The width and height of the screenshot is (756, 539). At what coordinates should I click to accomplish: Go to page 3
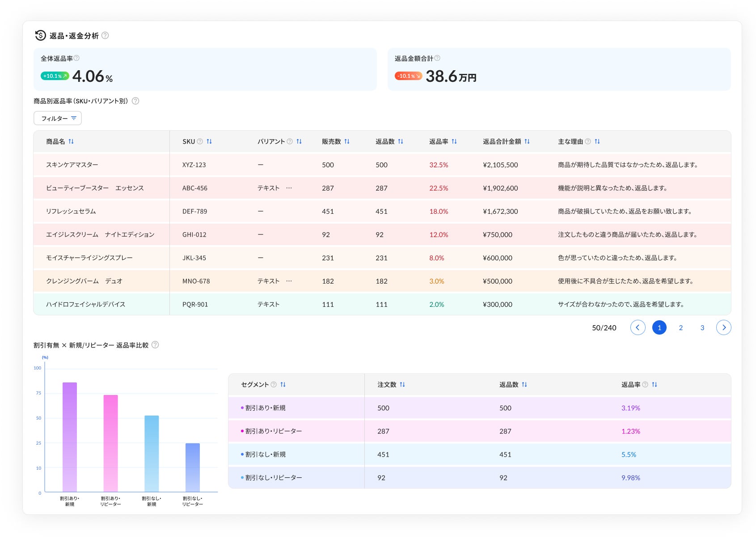coord(702,328)
